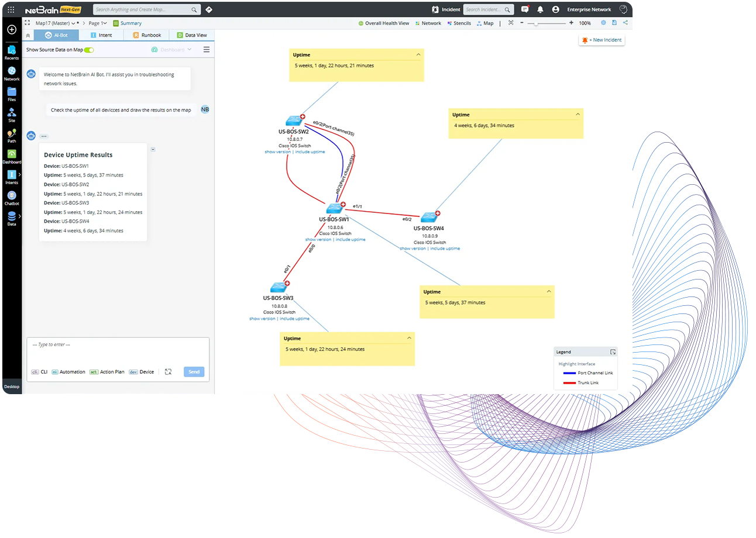Open Recents in the sidebar
756x538 pixels.
coord(11,53)
